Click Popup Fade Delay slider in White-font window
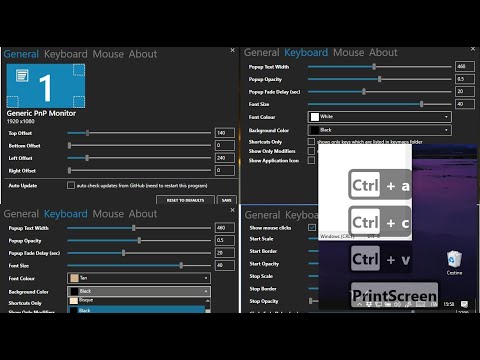Image resolution: width=480 pixels, height=360 pixels. pos(364,91)
